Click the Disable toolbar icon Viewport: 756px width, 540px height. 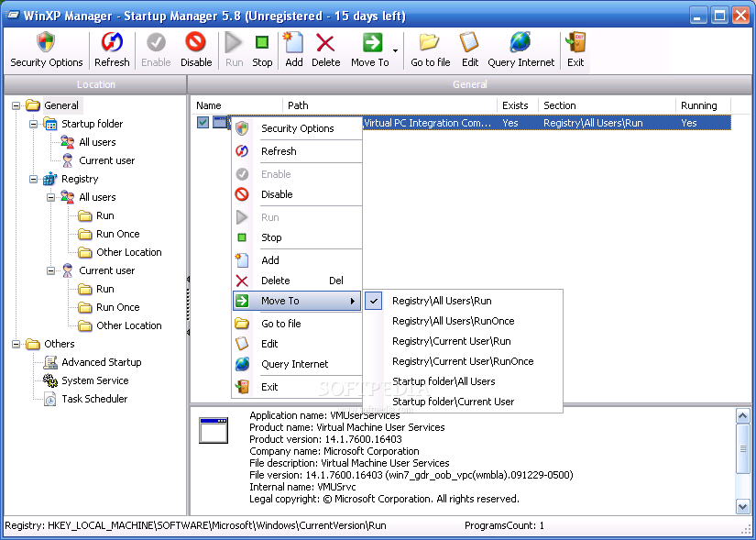pos(196,42)
